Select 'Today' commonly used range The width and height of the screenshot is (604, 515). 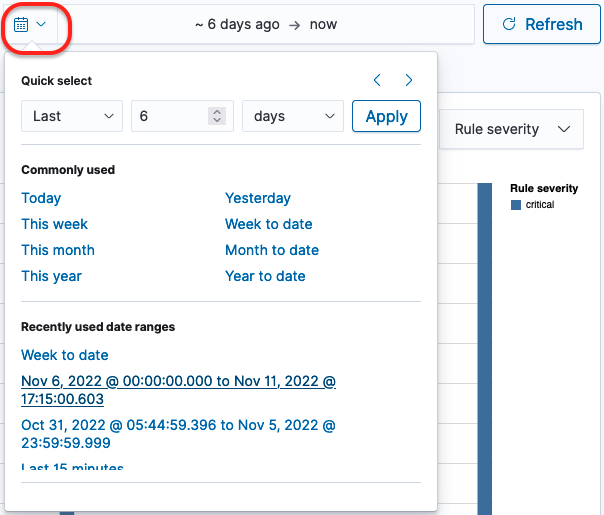click(x=41, y=198)
